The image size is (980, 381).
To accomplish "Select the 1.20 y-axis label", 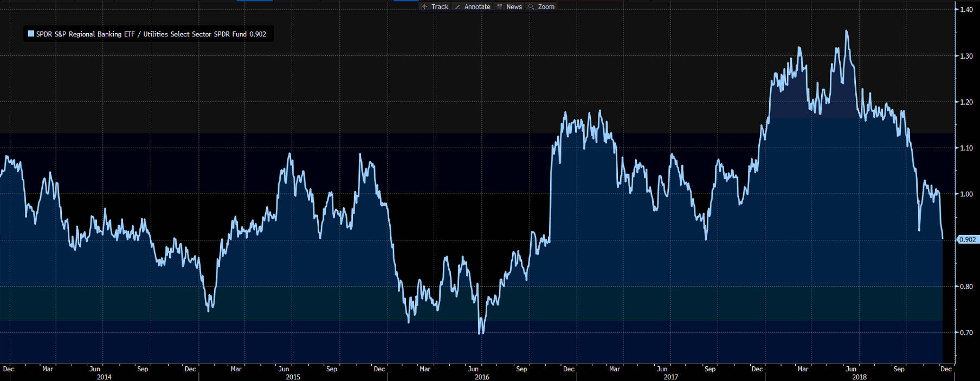I will coord(966,102).
